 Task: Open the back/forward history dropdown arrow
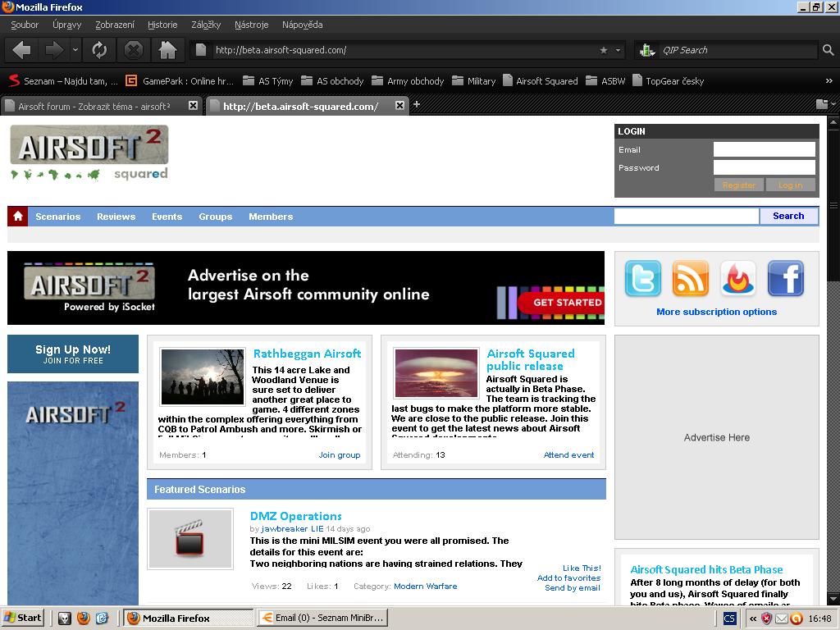(x=75, y=50)
